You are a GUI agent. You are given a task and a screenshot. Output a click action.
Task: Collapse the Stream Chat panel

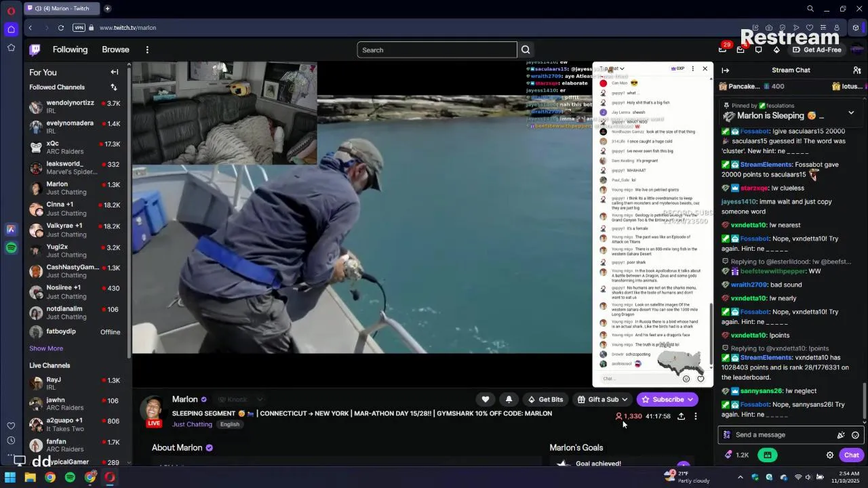click(726, 70)
